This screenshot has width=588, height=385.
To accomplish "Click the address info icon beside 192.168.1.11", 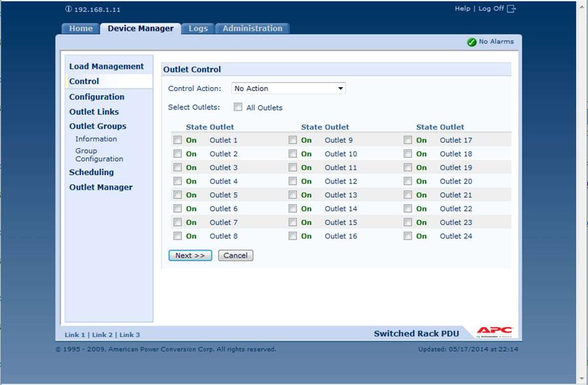I will coord(69,9).
